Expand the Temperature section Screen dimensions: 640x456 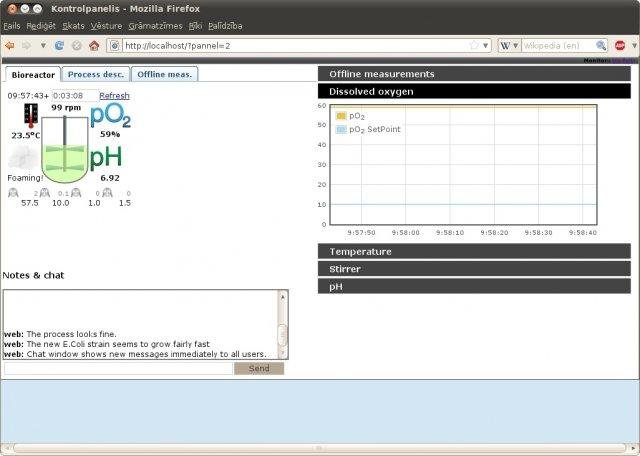point(474,251)
